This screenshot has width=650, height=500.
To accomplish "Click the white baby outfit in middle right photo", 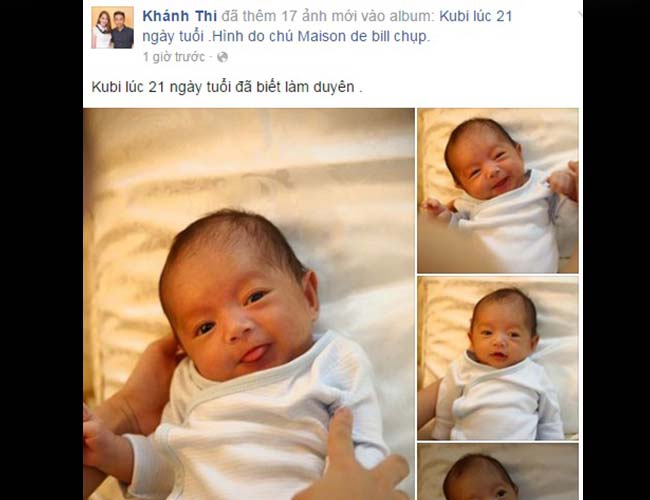I will pyautogui.click(x=497, y=400).
